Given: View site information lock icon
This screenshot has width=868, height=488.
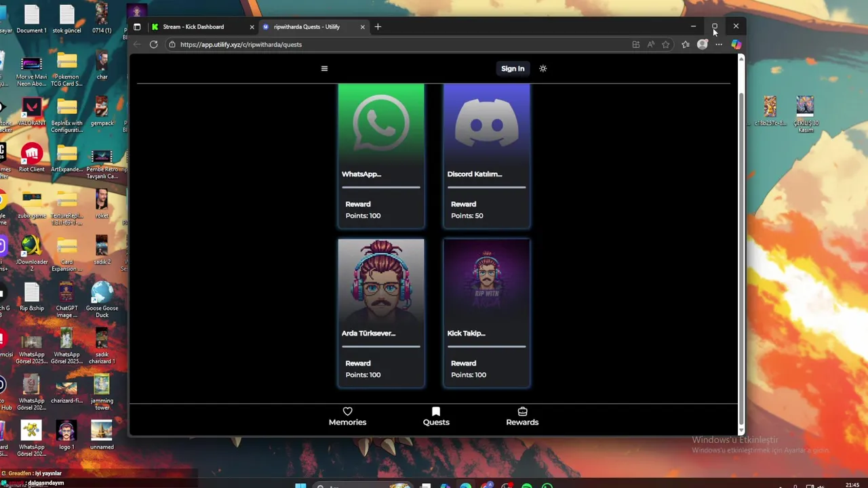Looking at the screenshot, I should point(172,45).
